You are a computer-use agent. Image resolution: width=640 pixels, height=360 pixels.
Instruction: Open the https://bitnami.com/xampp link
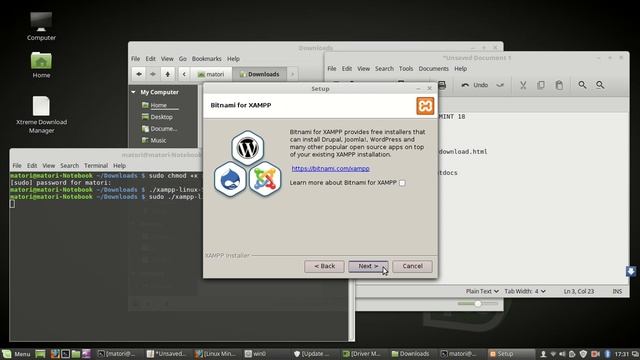point(330,169)
